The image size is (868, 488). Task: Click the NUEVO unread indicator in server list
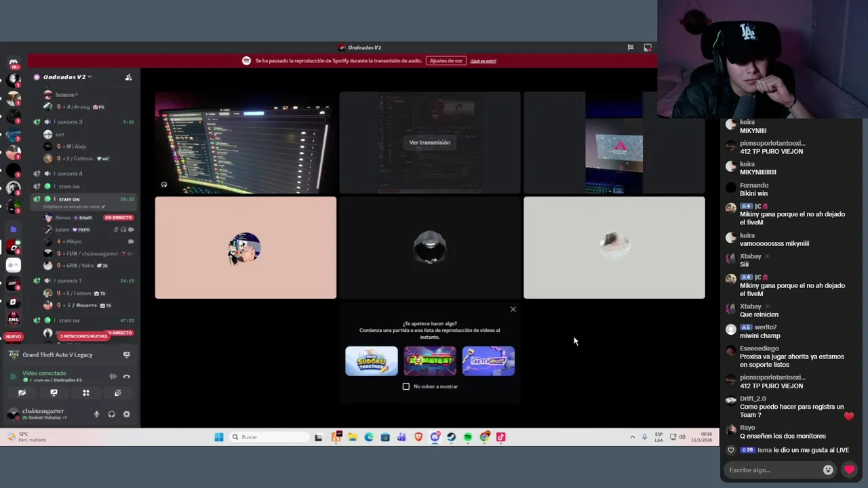click(13, 336)
